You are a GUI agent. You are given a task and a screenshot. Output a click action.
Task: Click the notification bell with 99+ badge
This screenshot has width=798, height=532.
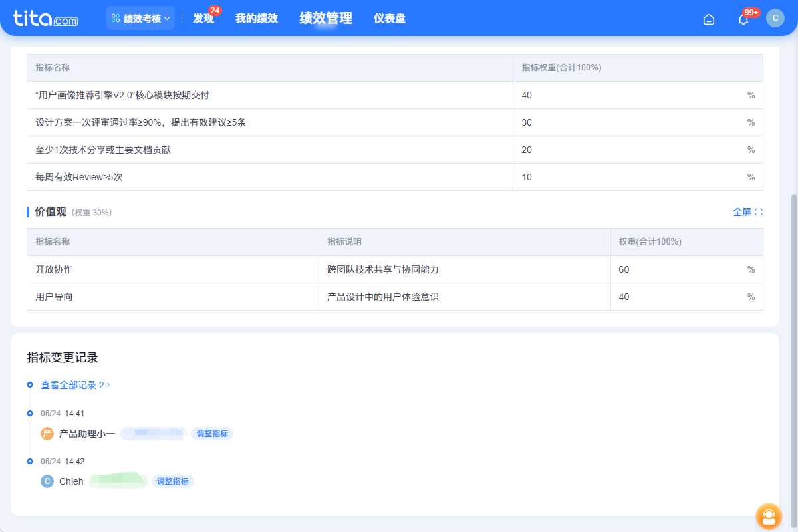[x=743, y=19]
